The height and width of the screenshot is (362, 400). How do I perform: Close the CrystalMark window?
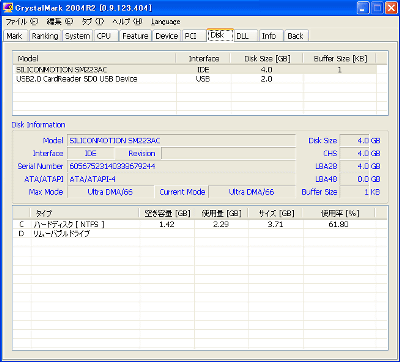391,8
